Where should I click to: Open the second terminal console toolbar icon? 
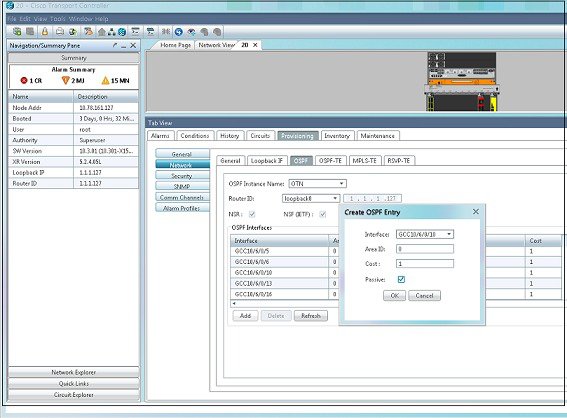(x=150, y=32)
